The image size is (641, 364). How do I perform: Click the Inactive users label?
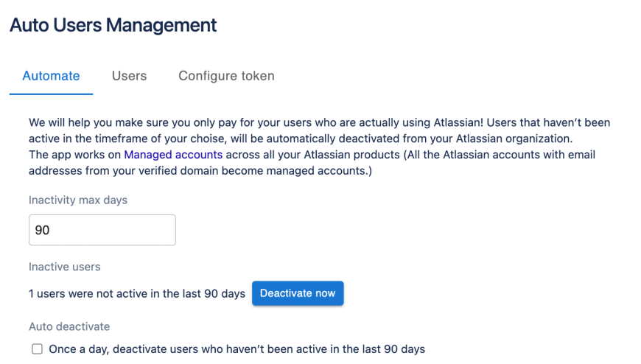pyautogui.click(x=65, y=267)
